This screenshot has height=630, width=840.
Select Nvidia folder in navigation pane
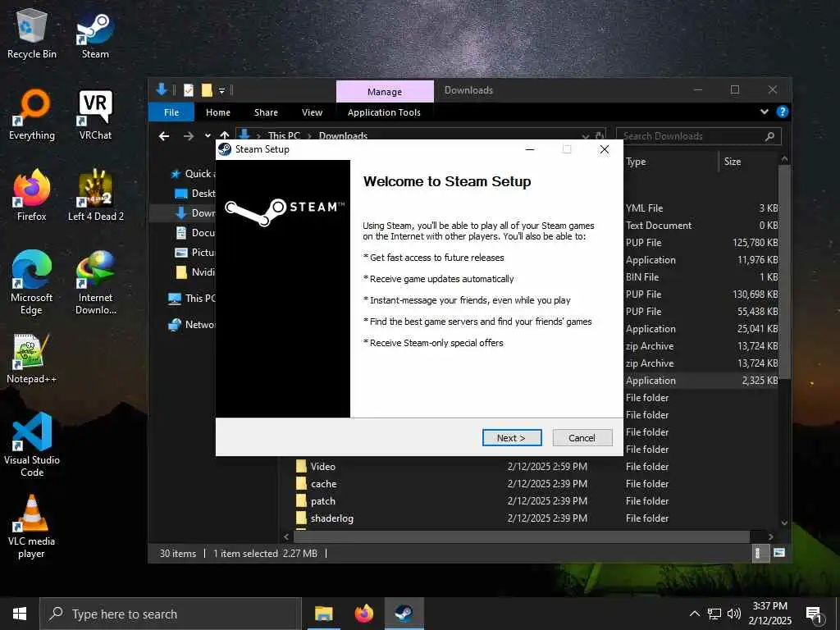click(195, 272)
